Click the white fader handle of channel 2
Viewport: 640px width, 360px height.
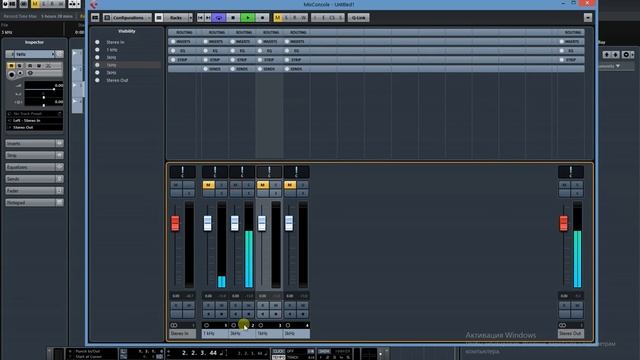[235, 223]
